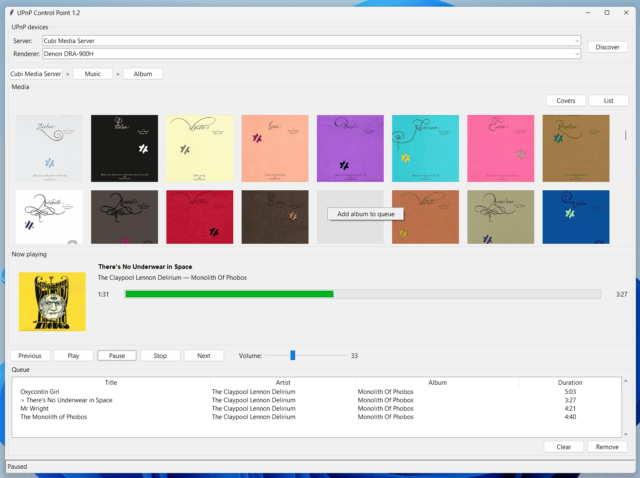Open the Renderer dropdown showing Denon DRA-900H
Screen dimensions: 640x478
click(x=311, y=53)
